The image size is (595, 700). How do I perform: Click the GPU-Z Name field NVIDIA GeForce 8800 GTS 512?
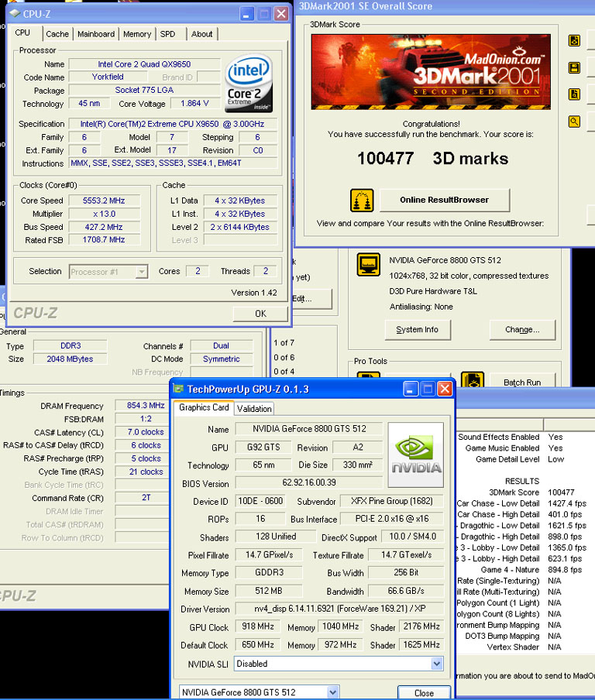pos(309,429)
